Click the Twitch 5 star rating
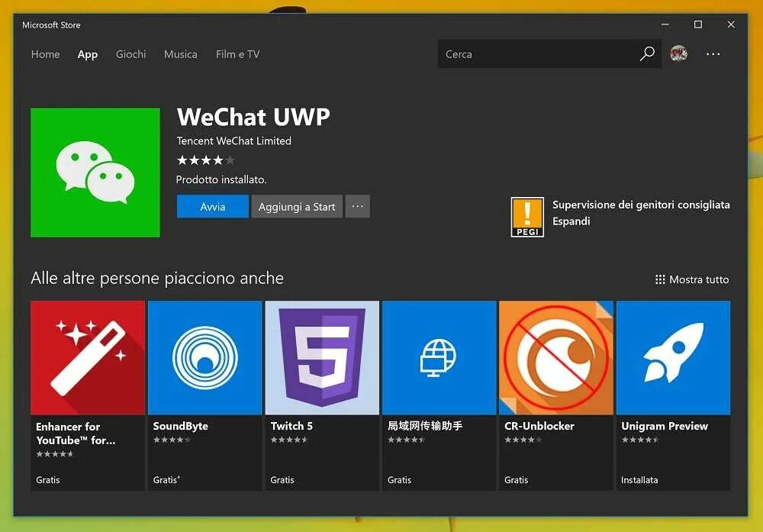This screenshot has height=532, width=763. point(289,440)
